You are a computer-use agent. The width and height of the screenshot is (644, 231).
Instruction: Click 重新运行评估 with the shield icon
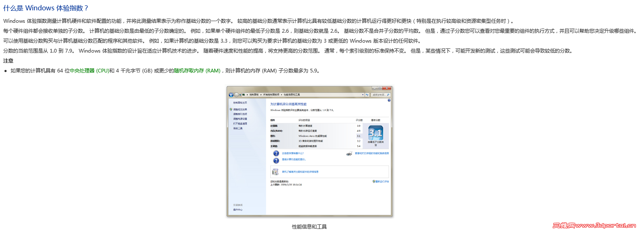tap(381, 181)
